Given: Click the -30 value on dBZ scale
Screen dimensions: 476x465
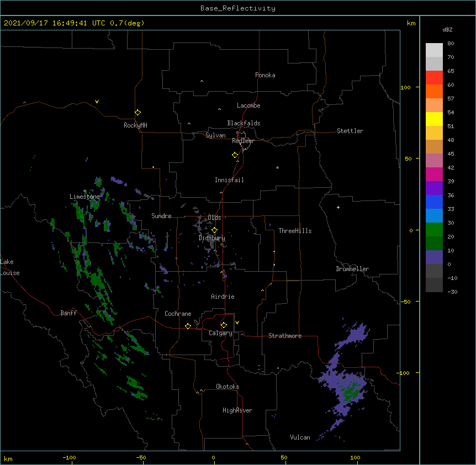Looking at the screenshot, I should [452, 292].
